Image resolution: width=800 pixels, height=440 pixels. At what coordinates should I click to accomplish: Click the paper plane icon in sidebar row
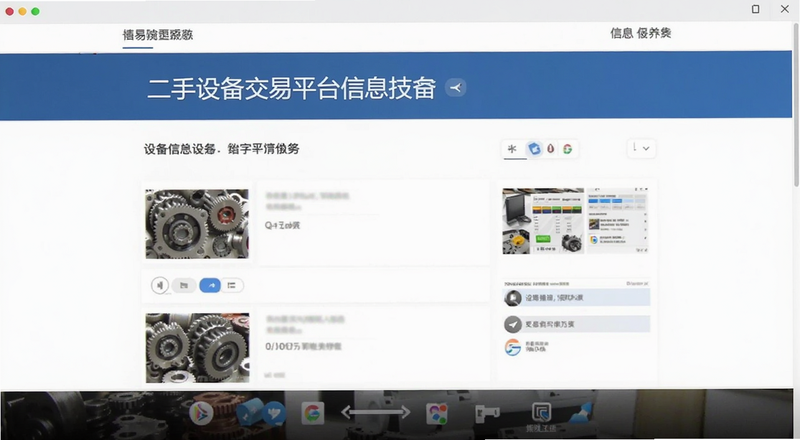(x=513, y=324)
